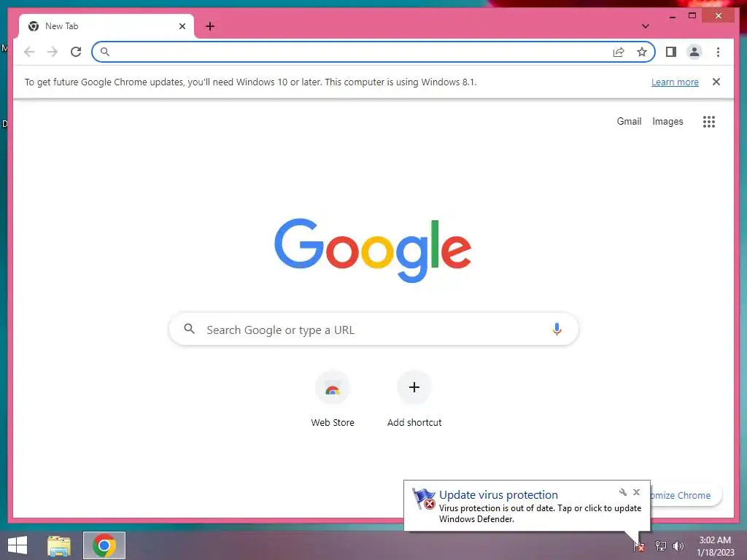Add a new shortcut tile

pyautogui.click(x=414, y=399)
